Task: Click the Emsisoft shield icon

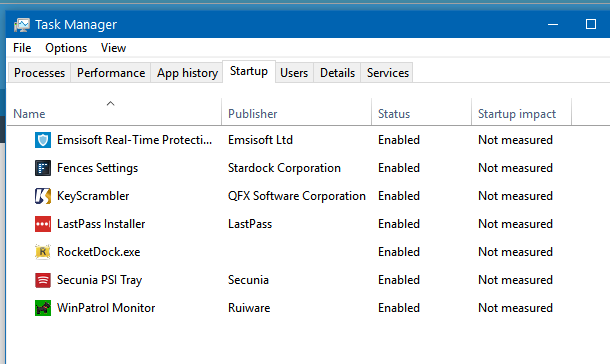Action: (x=43, y=140)
